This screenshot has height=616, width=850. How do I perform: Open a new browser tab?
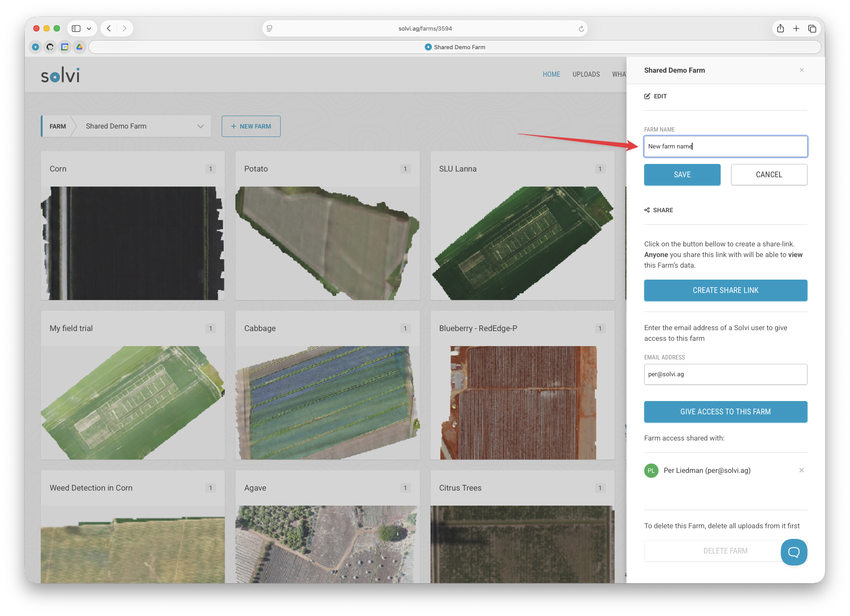pos(796,28)
